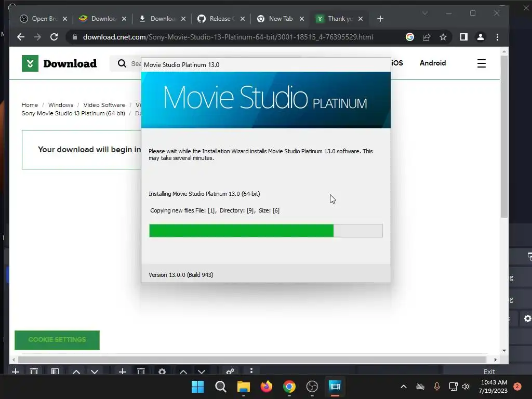Click the Download site title link
The width and height of the screenshot is (532, 399).
tap(70, 63)
